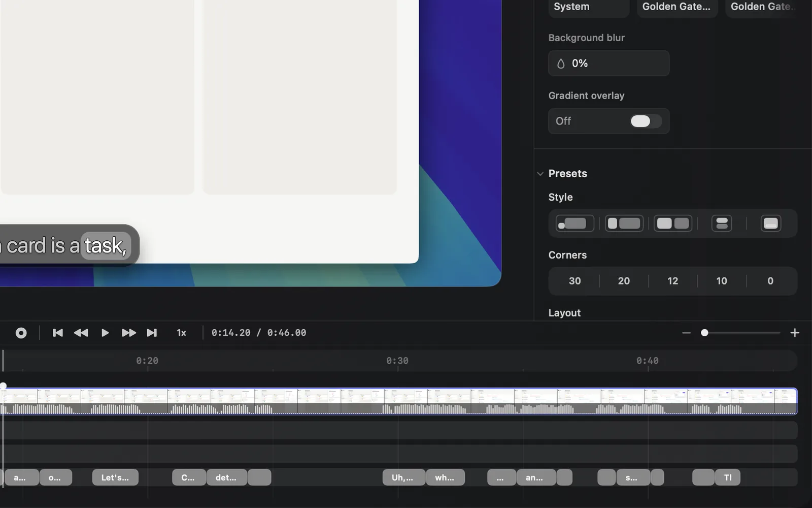Screen dimensions: 812x508
Task: Select the "C..." caption chip
Action: coord(189,478)
